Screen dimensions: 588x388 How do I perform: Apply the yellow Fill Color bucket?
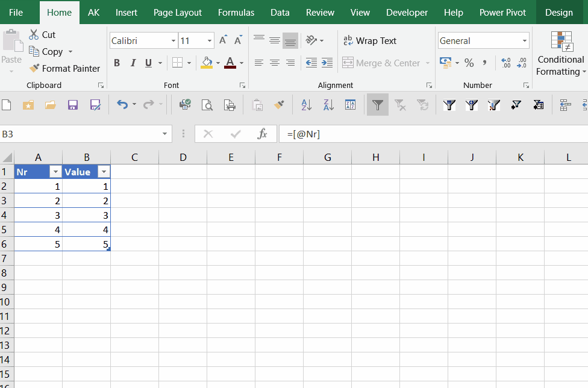pyautogui.click(x=207, y=63)
